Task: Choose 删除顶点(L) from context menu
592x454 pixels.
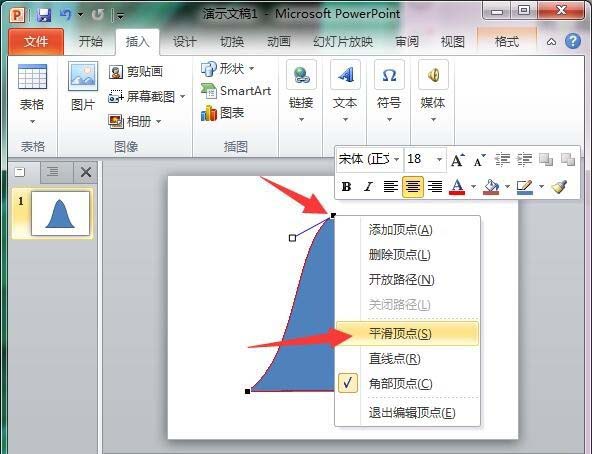Action: [x=408, y=255]
